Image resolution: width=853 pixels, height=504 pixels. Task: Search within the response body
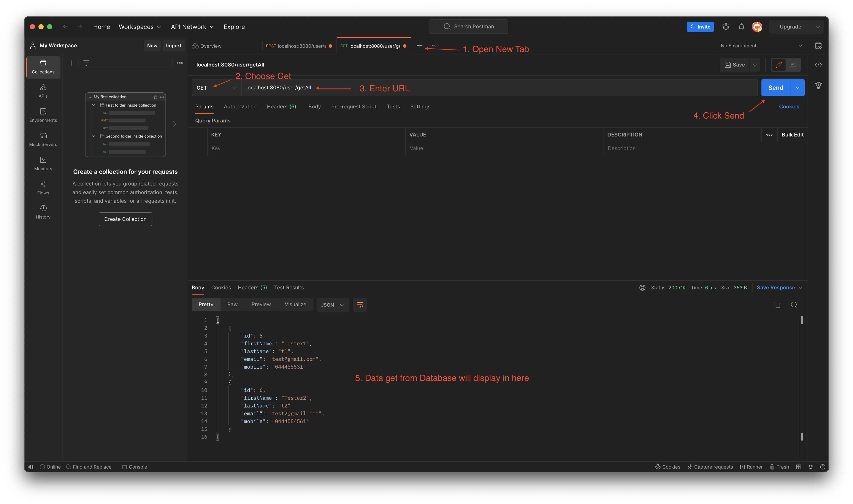794,305
